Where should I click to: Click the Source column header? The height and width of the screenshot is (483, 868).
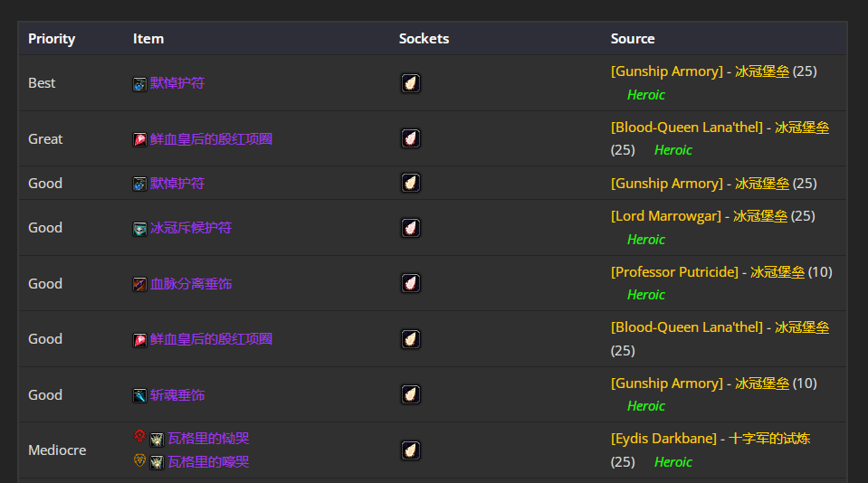pyautogui.click(x=633, y=39)
